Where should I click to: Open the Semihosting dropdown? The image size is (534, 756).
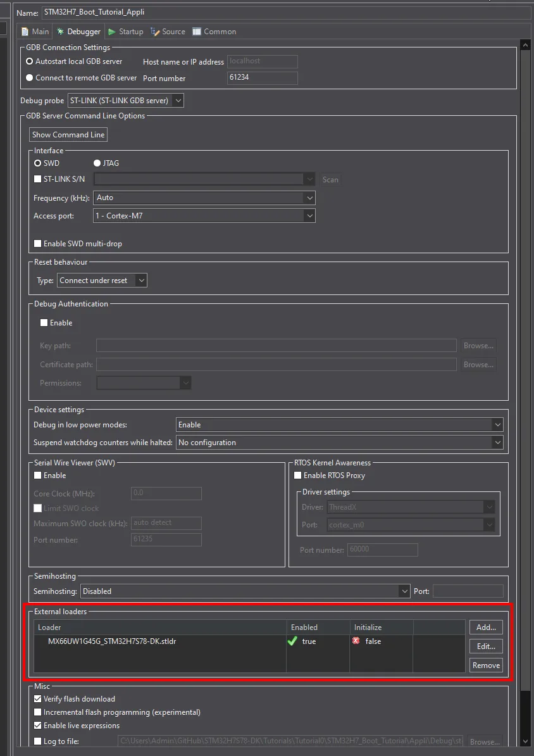[x=245, y=591]
